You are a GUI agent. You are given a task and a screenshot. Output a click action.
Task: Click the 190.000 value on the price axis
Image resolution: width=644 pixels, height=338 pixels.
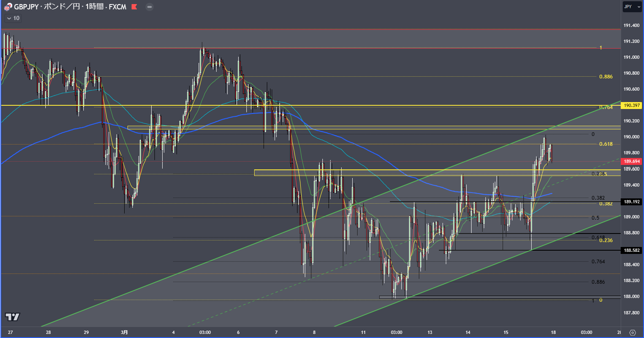pos(631,137)
